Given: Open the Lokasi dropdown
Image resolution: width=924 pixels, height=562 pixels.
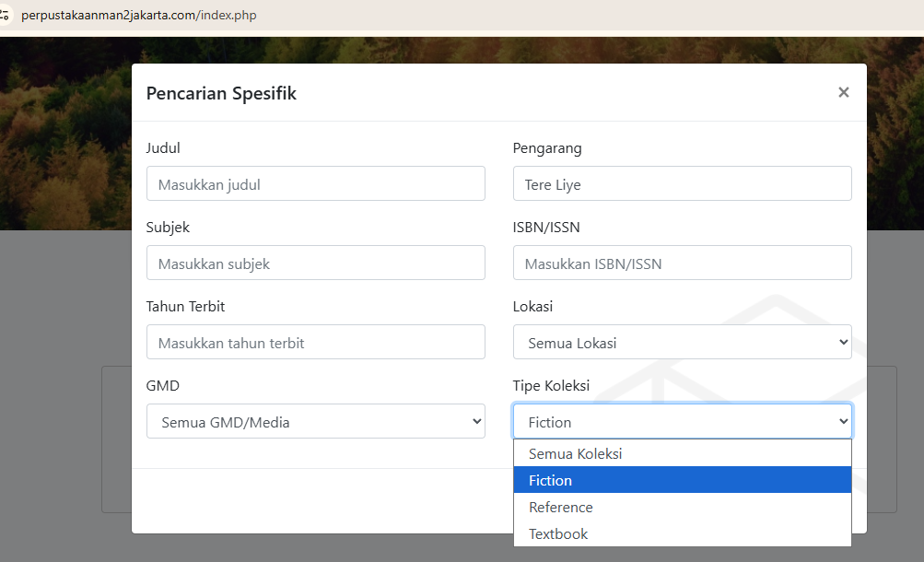Looking at the screenshot, I should pyautogui.click(x=682, y=342).
